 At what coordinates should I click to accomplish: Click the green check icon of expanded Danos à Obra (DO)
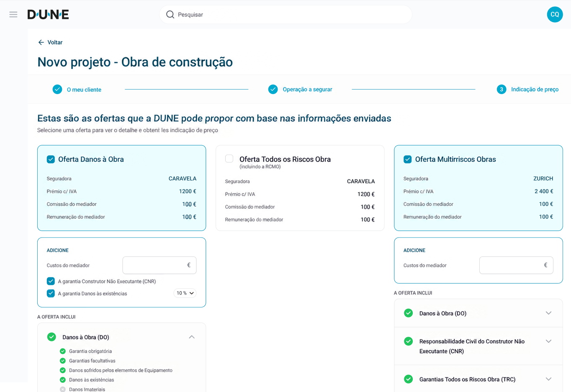[x=51, y=337]
